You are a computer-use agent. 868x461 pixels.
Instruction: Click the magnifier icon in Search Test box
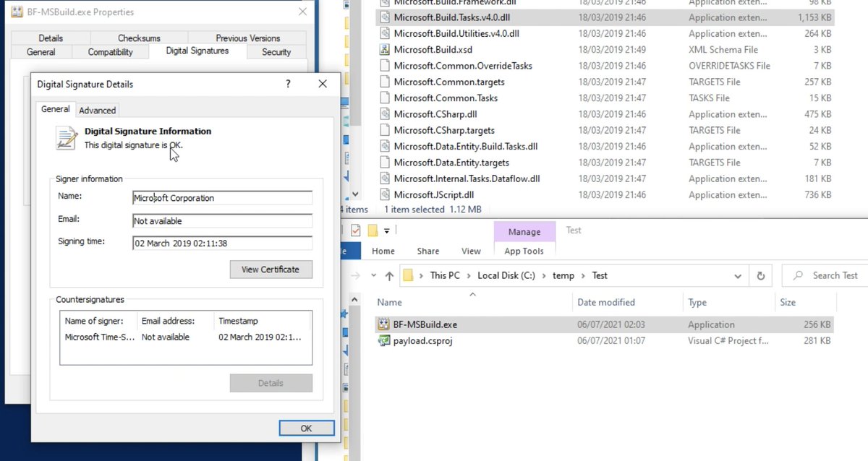click(x=798, y=276)
